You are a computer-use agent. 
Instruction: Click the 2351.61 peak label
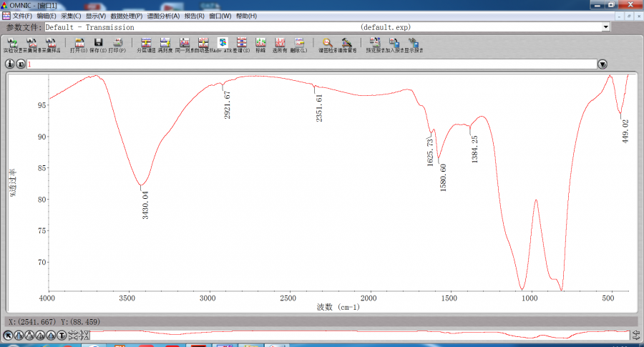pyautogui.click(x=319, y=109)
